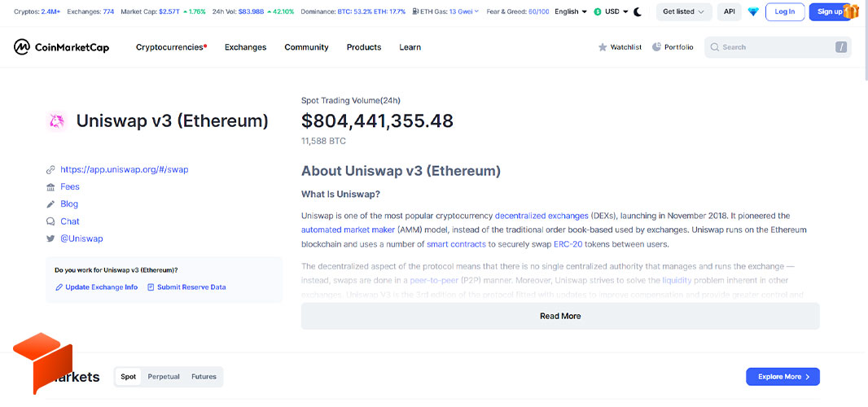Open the ERC-20 link
Viewport: 868px width, 407px height.
pos(568,243)
